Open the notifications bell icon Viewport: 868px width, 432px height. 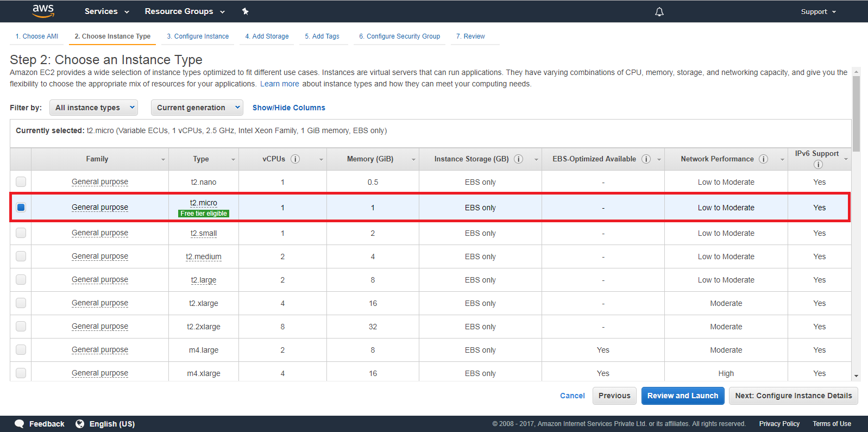click(x=659, y=11)
